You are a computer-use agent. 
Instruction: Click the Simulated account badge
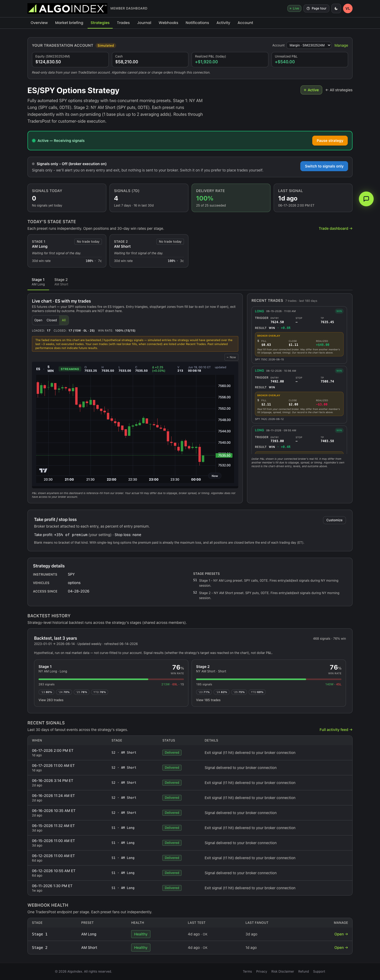tap(105, 45)
